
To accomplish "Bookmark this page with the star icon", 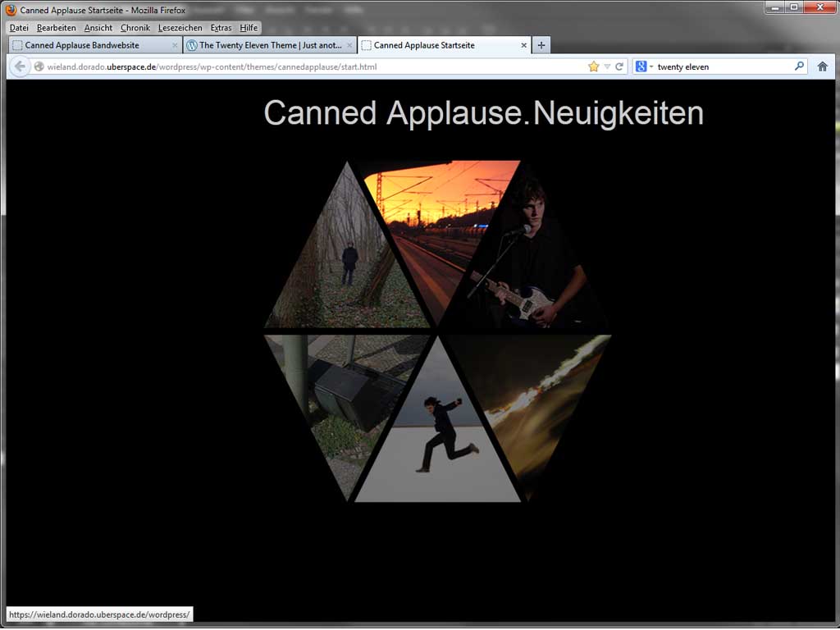I will [593, 66].
